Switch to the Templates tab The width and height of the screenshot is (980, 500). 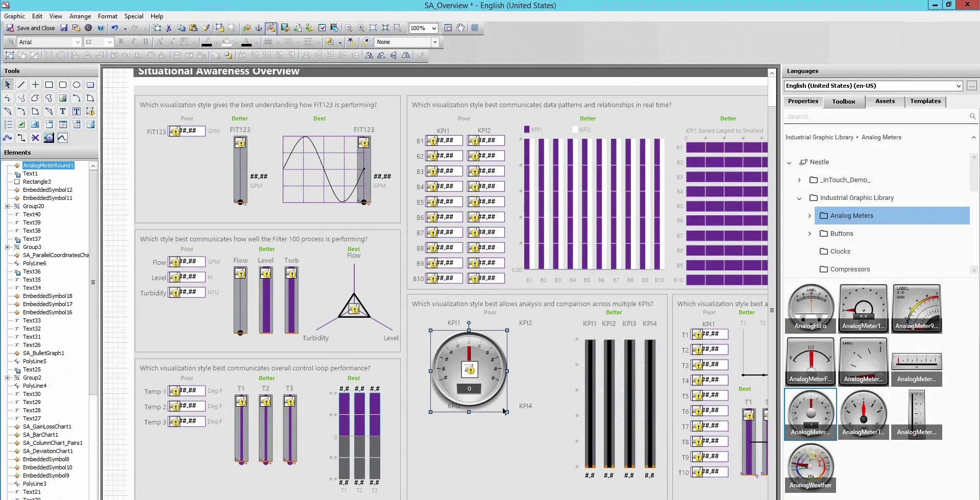(x=925, y=102)
